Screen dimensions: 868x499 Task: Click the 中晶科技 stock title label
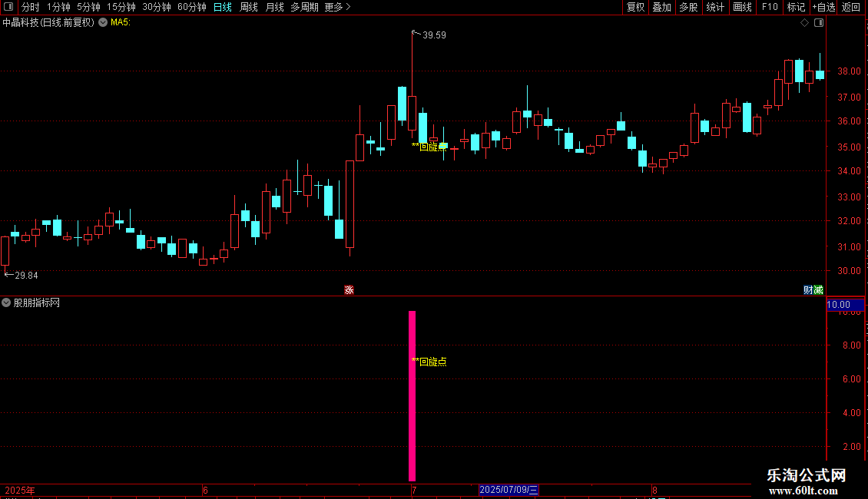(x=48, y=23)
